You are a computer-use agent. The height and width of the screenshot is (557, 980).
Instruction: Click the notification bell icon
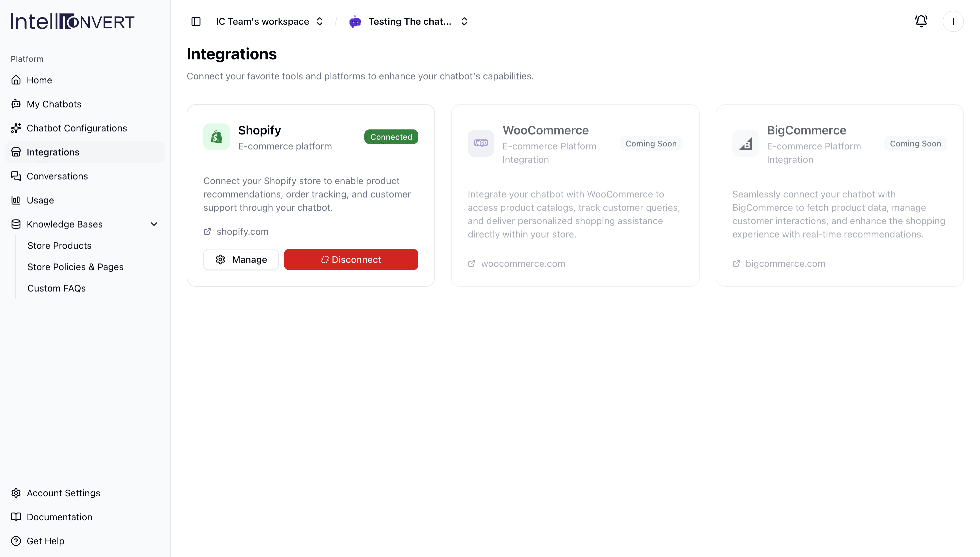click(x=921, y=21)
